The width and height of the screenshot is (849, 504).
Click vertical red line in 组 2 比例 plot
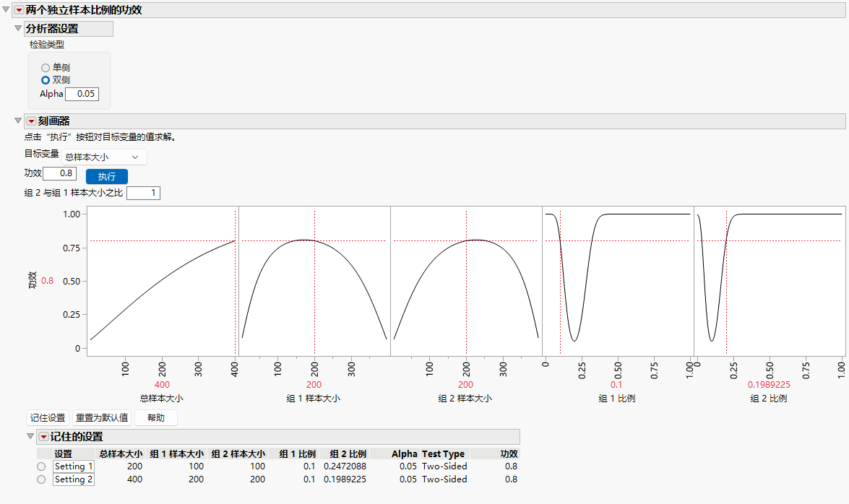pos(727,281)
